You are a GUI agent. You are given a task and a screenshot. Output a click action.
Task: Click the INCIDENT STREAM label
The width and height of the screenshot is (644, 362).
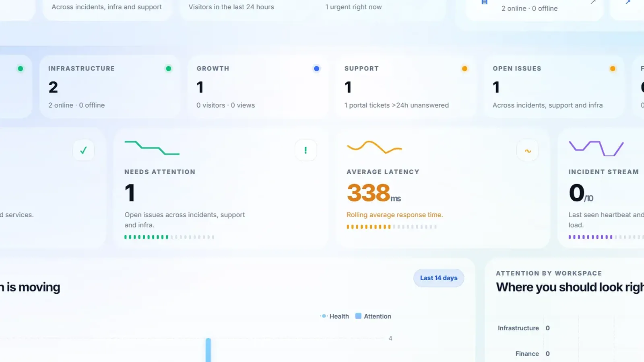coord(603,172)
